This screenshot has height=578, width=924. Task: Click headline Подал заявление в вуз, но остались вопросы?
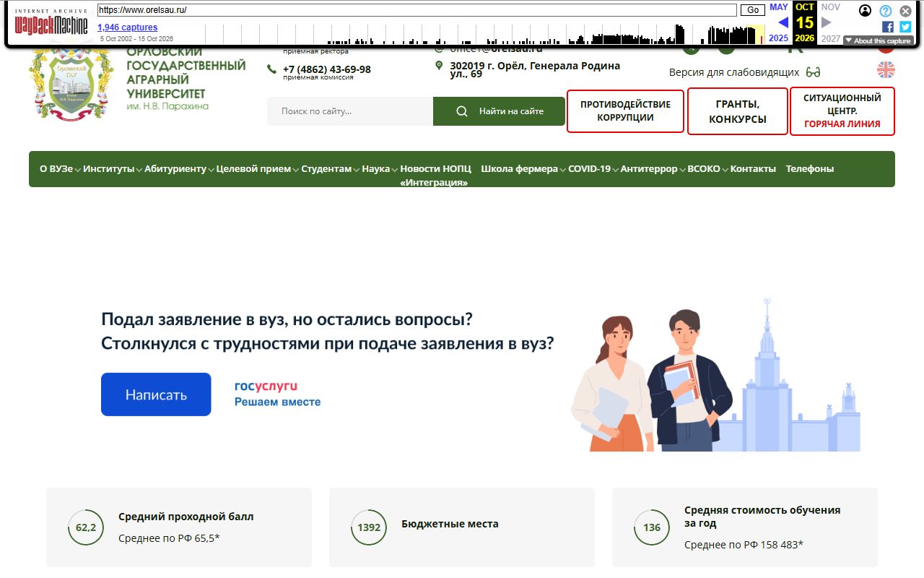287,319
